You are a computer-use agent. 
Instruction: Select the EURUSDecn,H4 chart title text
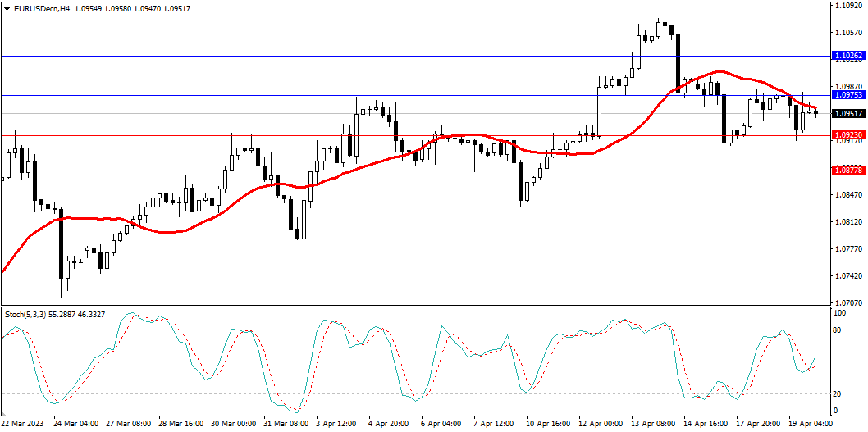coord(41,9)
